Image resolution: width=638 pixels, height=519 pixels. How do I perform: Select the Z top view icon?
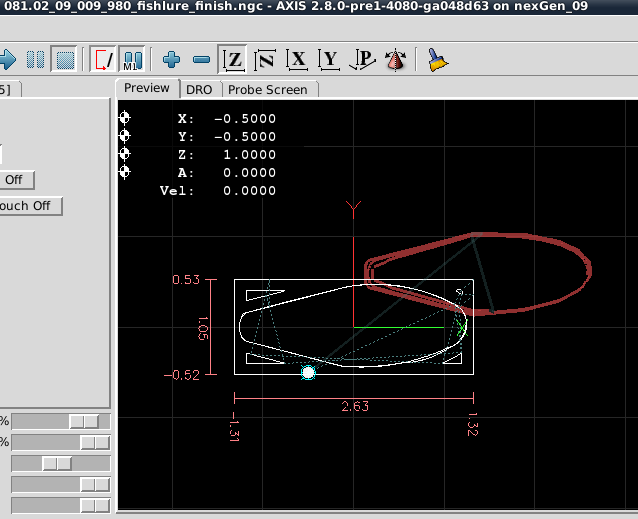[234, 60]
